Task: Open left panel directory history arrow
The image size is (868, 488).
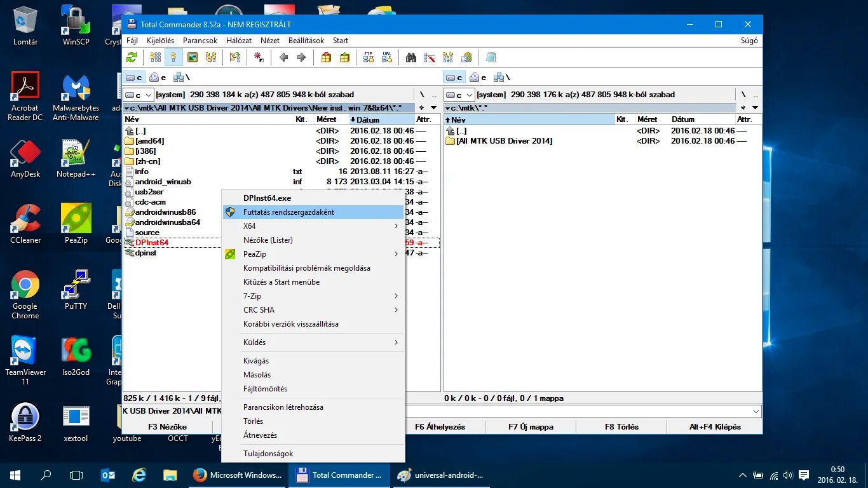Action: pos(434,108)
